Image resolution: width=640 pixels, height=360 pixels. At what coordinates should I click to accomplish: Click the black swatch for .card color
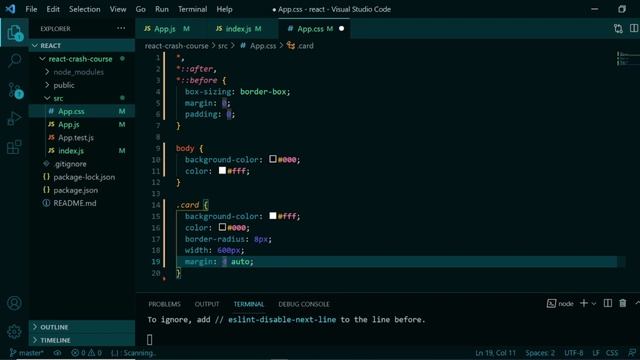point(222,227)
